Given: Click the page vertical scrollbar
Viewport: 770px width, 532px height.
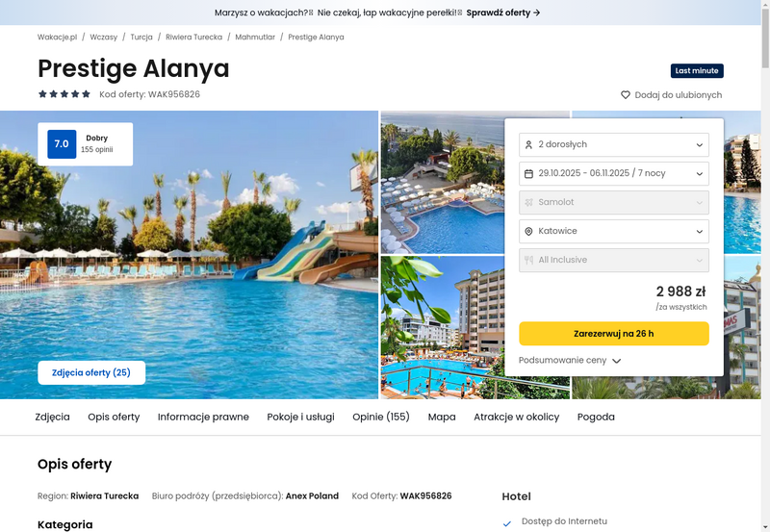Looking at the screenshot, I should (765, 266).
